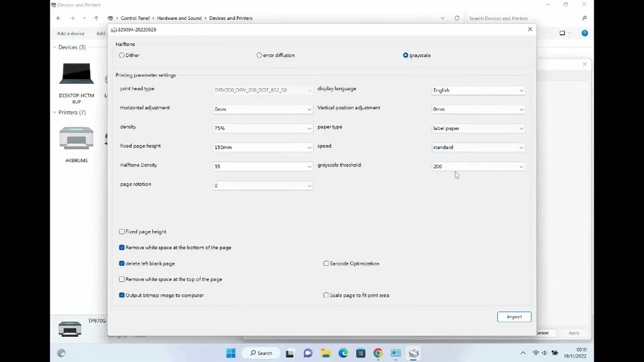Click the Refresh icon in address bar
This screenshot has height=362, width=644.
[457, 18]
